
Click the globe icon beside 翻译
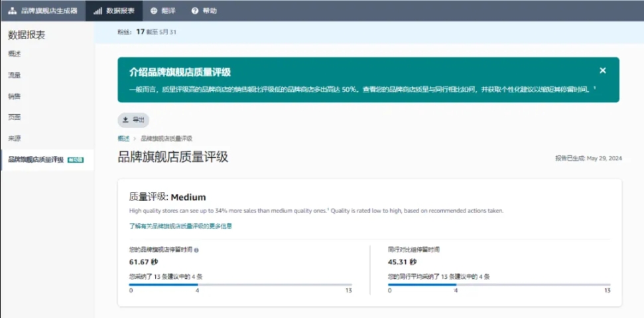coord(154,11)
